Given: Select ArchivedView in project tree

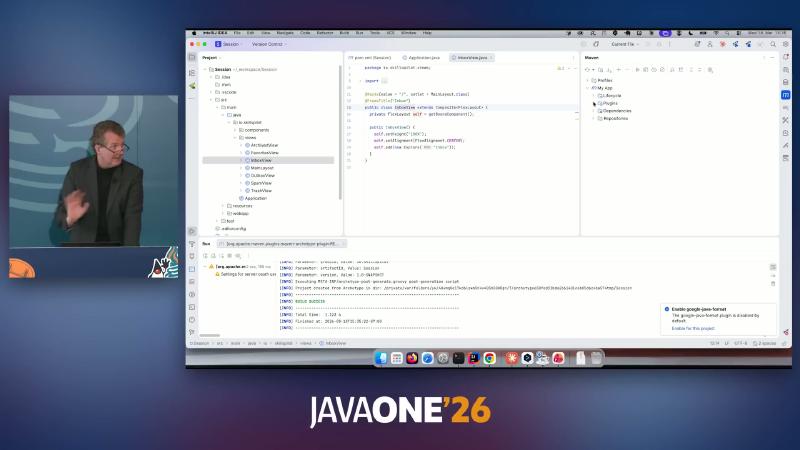Looking at the screenshot, I should click(264, 145).
